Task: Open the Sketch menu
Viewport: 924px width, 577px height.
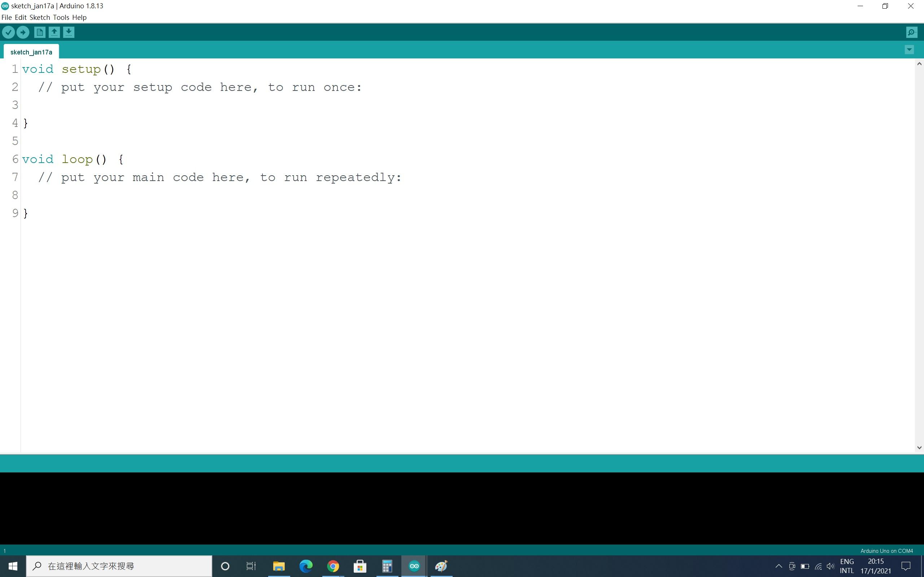Action: tap(40, 18)
